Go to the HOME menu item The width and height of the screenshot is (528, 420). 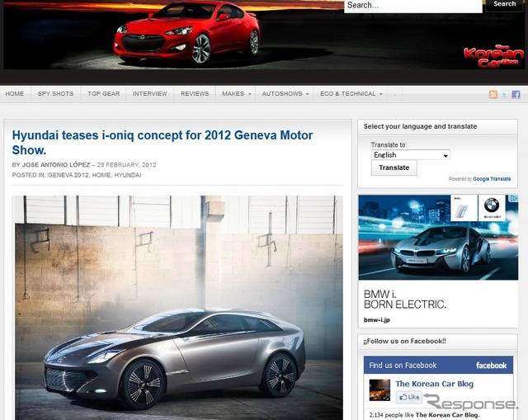[15, 94]
